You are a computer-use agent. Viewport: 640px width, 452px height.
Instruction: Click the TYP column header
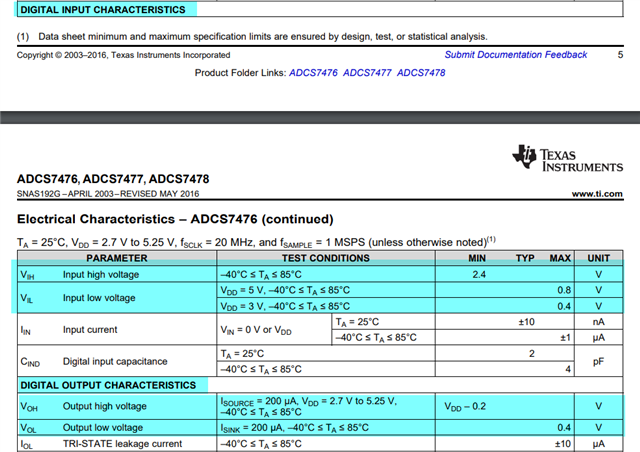[525, 258]
